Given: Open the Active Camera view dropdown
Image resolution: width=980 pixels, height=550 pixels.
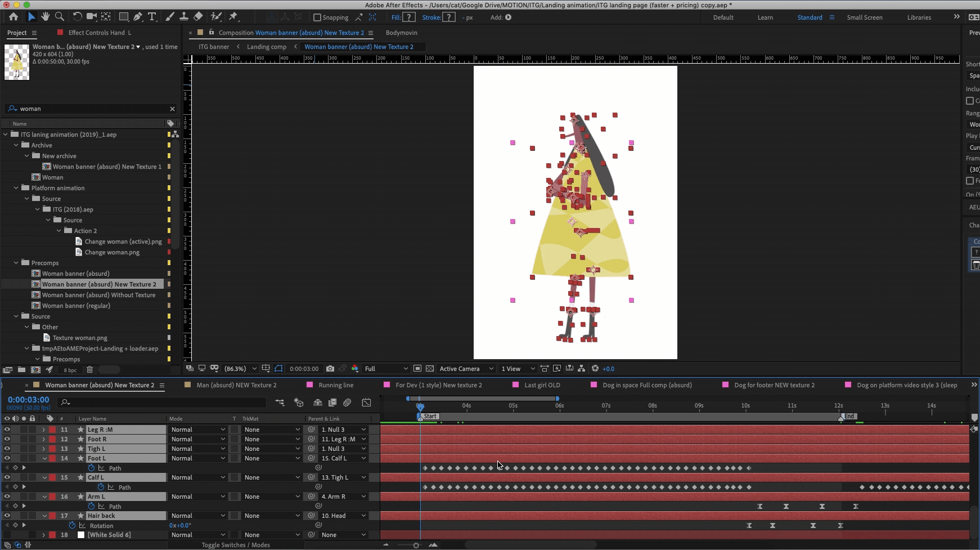Looking at the screenshot, I should [x=466, y=369].
